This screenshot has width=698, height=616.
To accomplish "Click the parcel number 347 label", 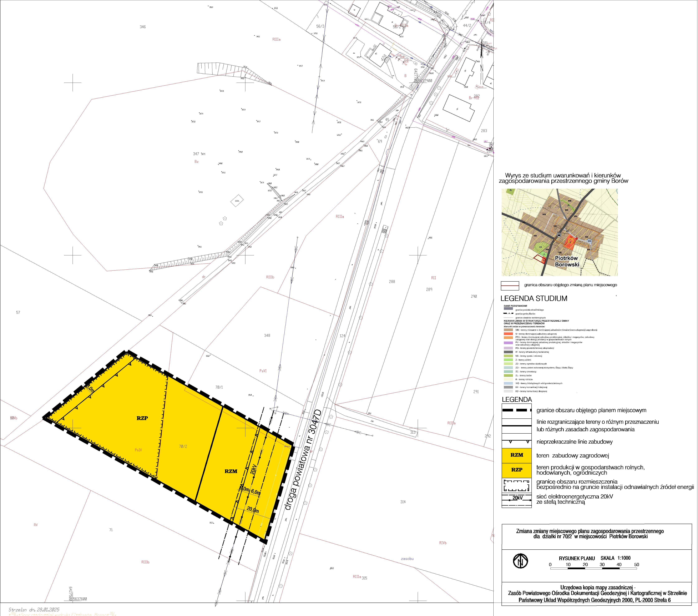I will click(x=196, y=154).
